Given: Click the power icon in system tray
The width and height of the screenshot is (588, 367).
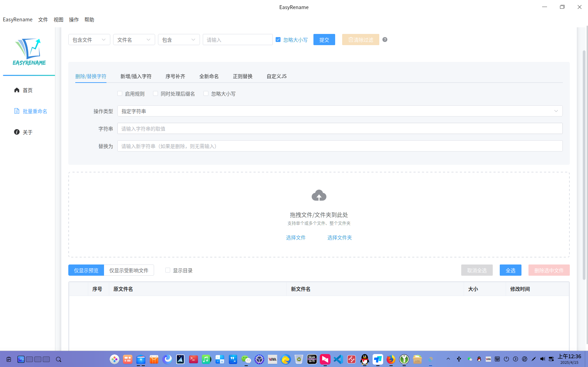Looking at the screenshot, I should tap(506, 359).
